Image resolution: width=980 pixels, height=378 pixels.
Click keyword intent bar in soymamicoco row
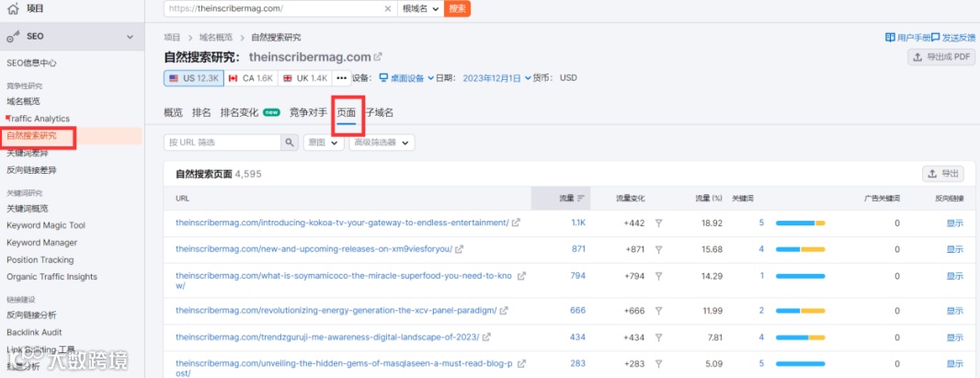coord(800,276)
